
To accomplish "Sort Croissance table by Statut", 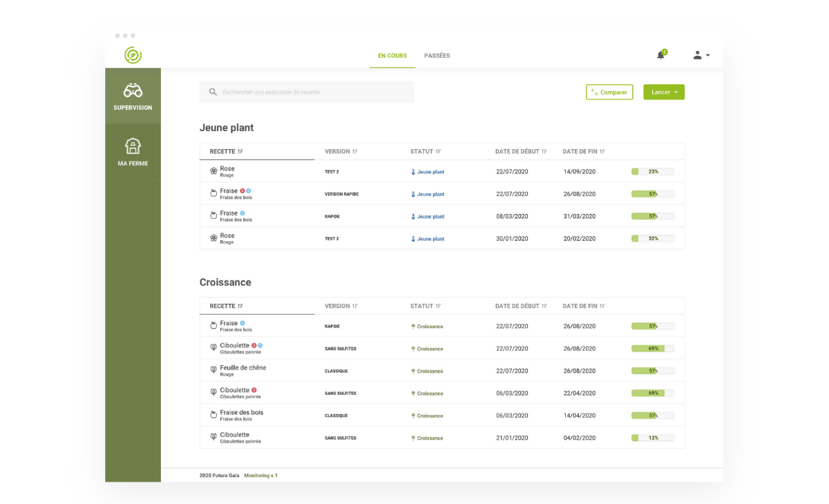I will click(x=426, y=306).
